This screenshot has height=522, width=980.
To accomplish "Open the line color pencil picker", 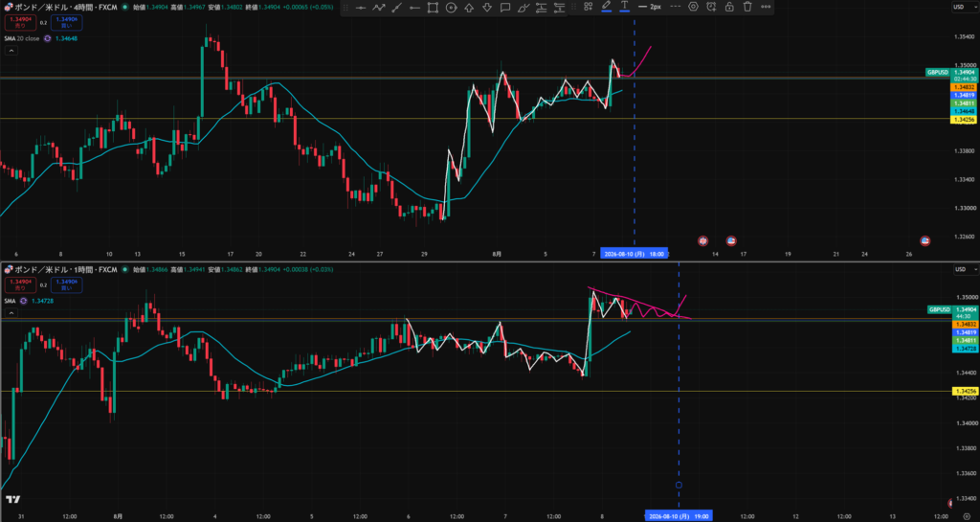I will pyautogui.click(x=606, y=7).
